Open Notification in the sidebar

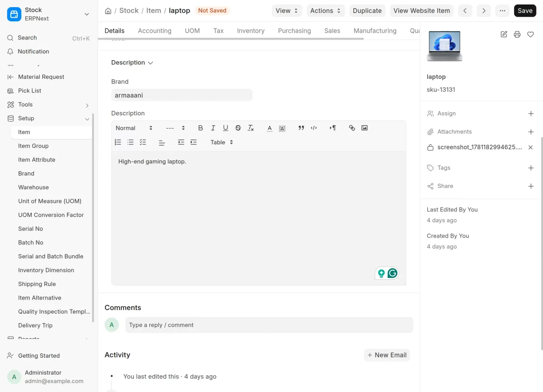click(x=49, y=52)
